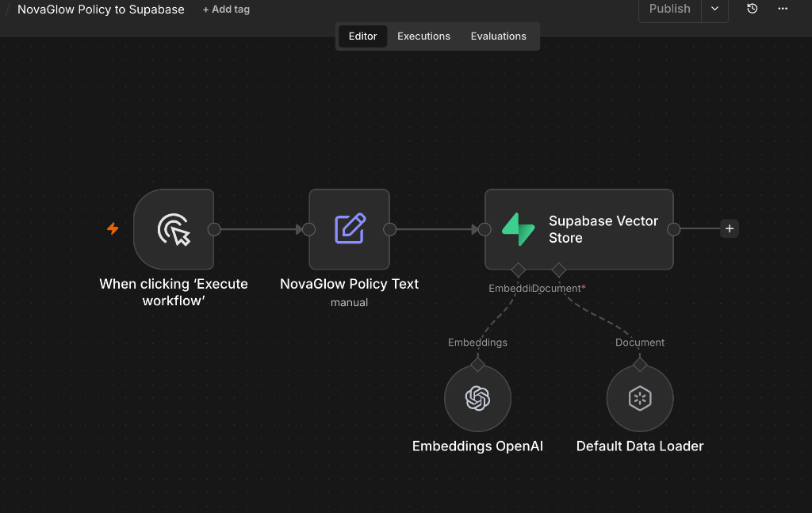Click the Document diamond port on Supabase node
The image size is (812, 513).
559,270
